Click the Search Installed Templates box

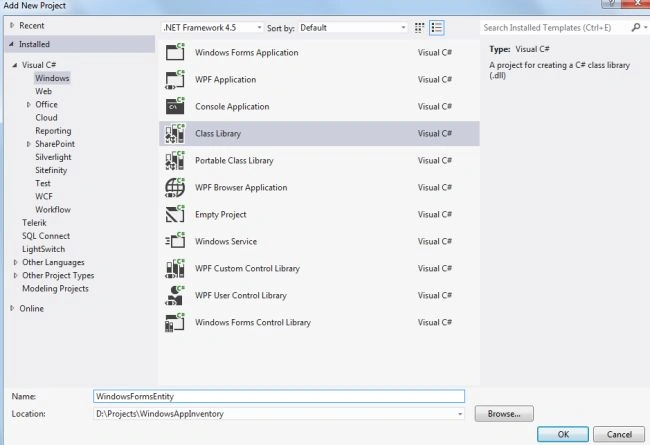554,28
